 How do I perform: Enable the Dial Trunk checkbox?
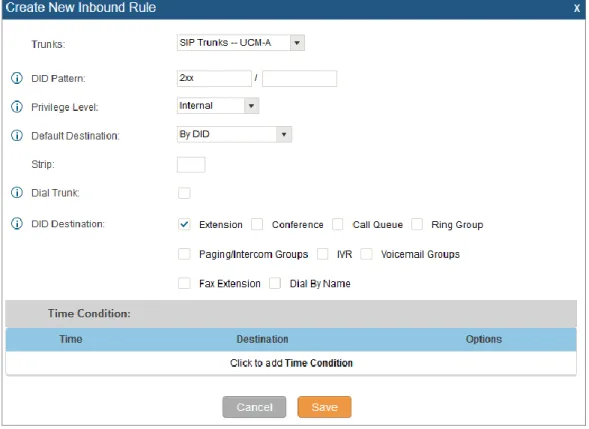click(x=184, y=193)
